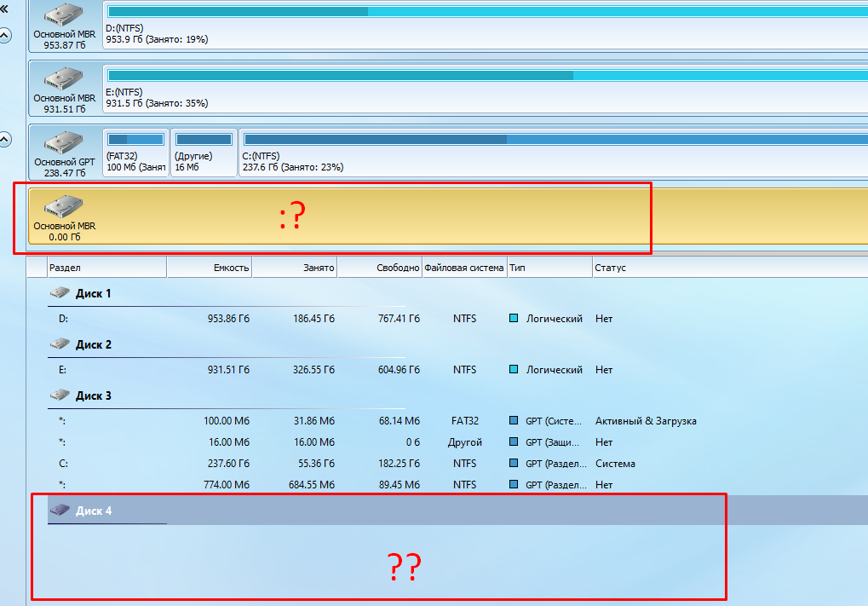Select the 931.51 Гб MBR disk icon
Screen dimensions: 868x606
pyautogui.click(x=64, y=78)
